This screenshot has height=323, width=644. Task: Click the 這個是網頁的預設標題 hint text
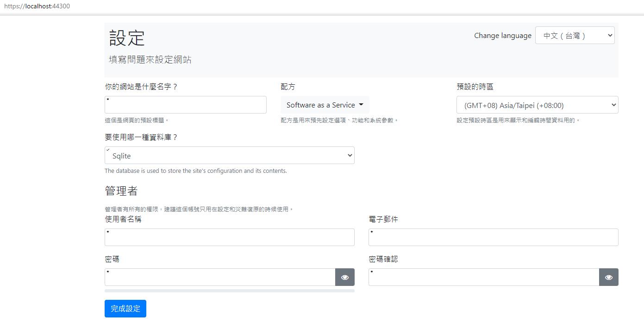pos(137,120)
